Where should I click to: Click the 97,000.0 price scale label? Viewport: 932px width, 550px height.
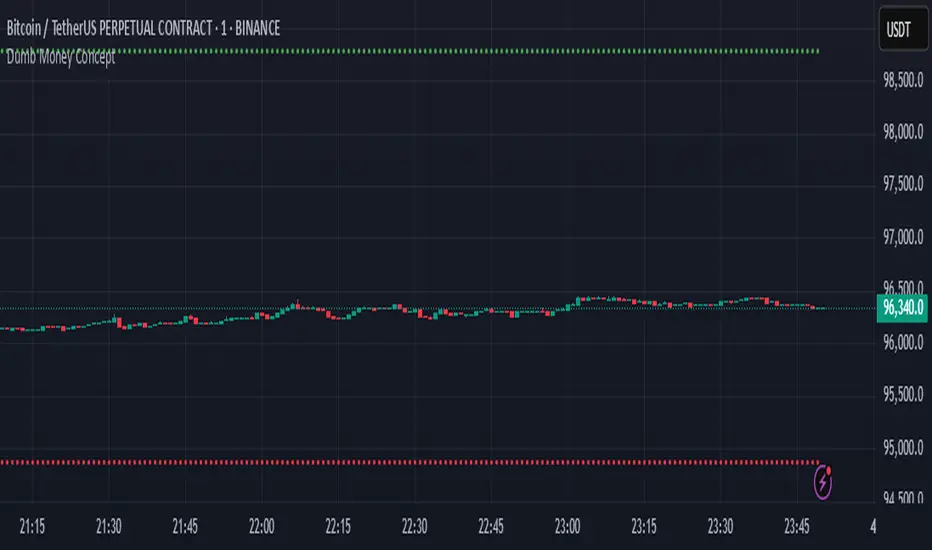[902, 238]
